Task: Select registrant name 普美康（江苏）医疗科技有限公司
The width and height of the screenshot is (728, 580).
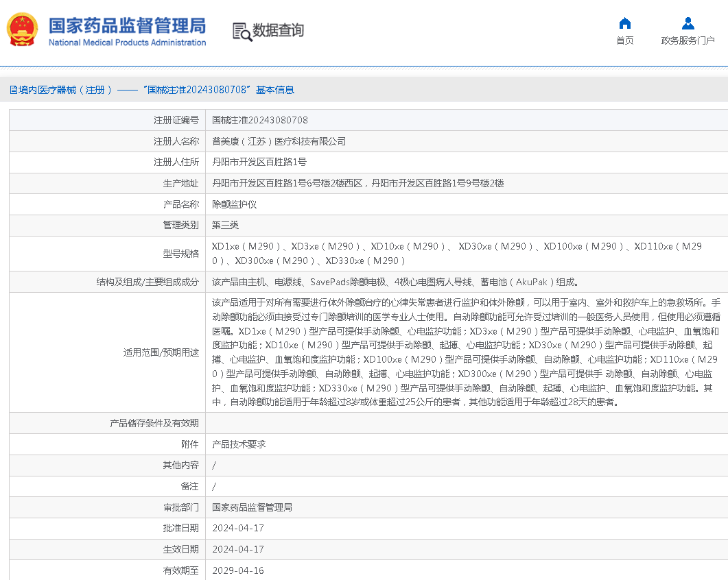Action: pyautogui.click(x=279, y=141)
